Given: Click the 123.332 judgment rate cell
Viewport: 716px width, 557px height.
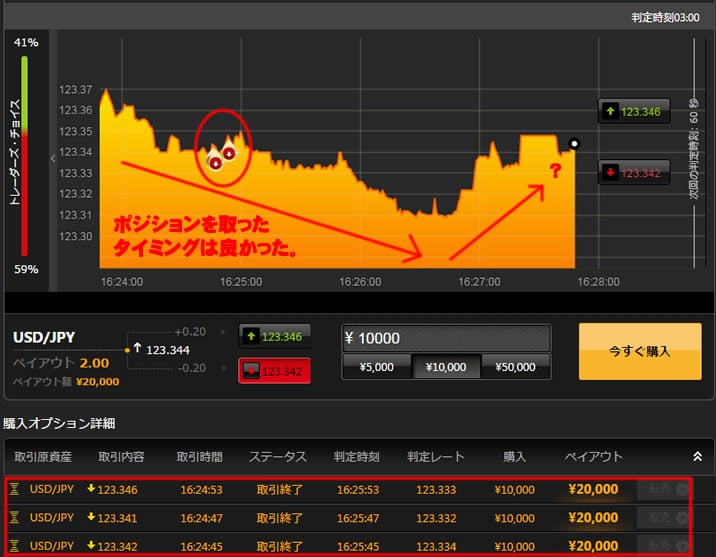Looking at the screenshot, I should [x=436, y=518].
